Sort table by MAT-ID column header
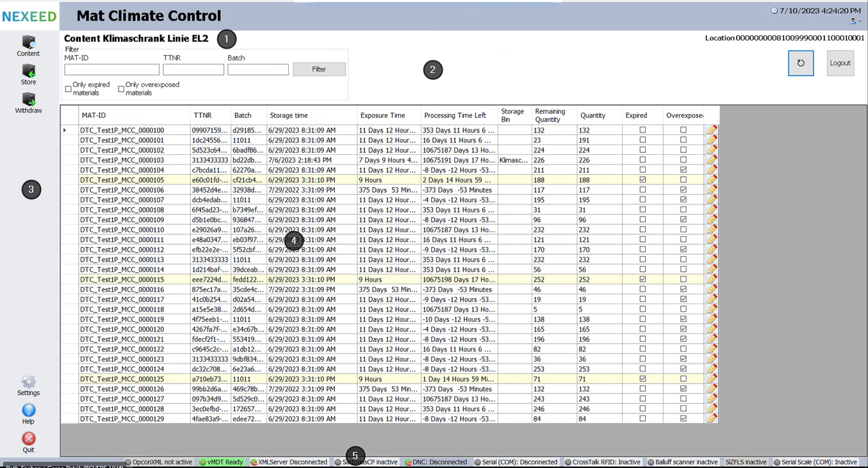868x468 pixels. point(134,115)
